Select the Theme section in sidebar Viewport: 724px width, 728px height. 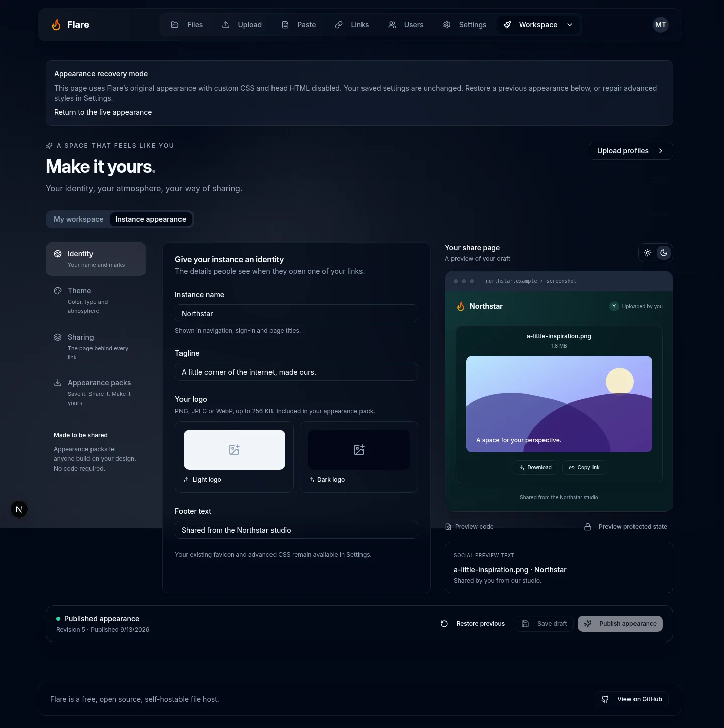96,300
